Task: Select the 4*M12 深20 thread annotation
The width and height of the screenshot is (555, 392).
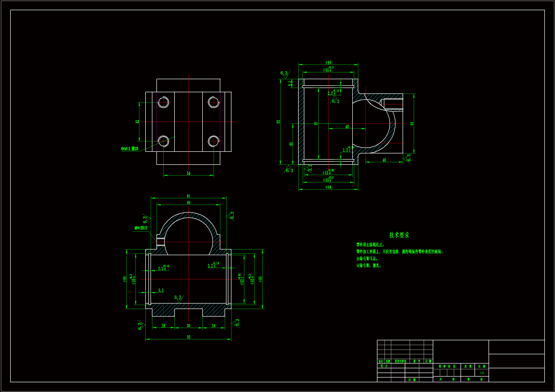Action: 130,149
